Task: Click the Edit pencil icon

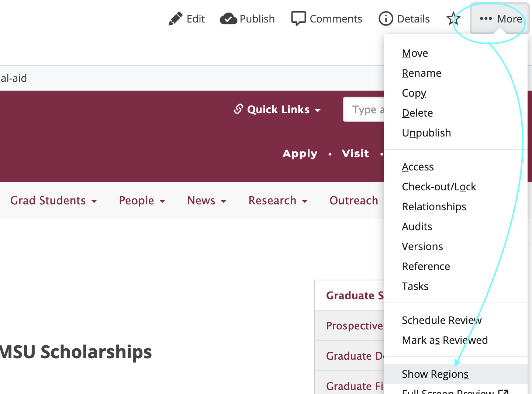Action: coord(176,18)
